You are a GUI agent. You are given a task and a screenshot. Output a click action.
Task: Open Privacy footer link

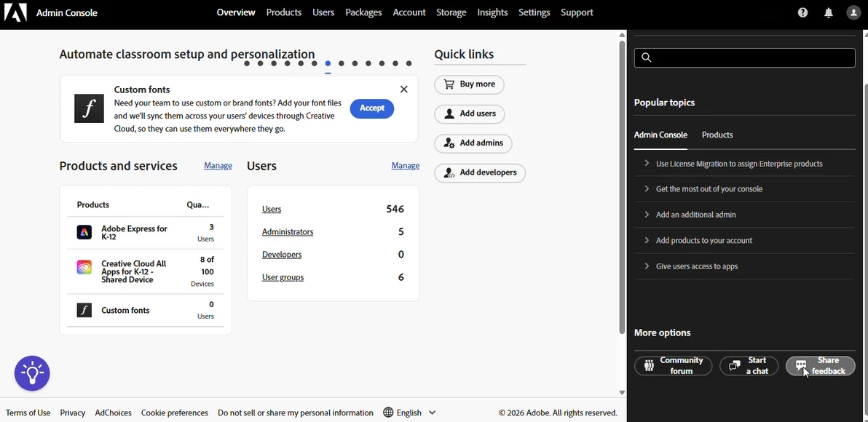point(73,413)
